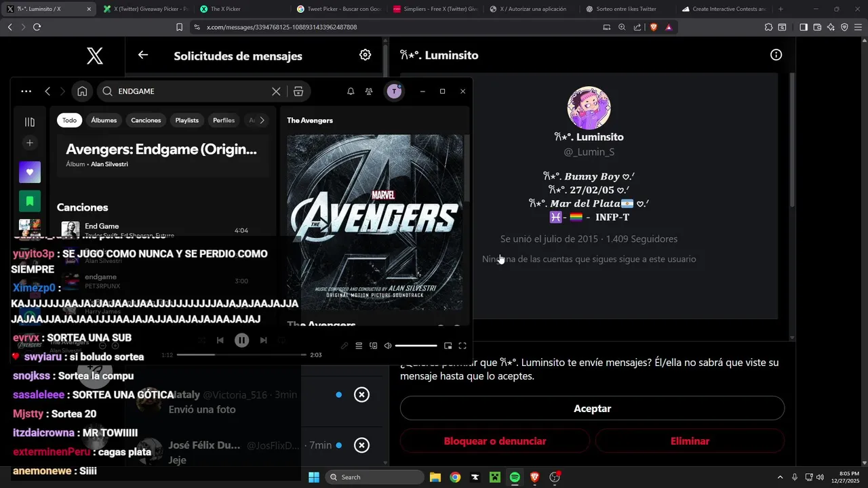This screenshot has width=868, height=488.
Task: Go back from Solicitudes de mensajes
Action: (142, 55)
